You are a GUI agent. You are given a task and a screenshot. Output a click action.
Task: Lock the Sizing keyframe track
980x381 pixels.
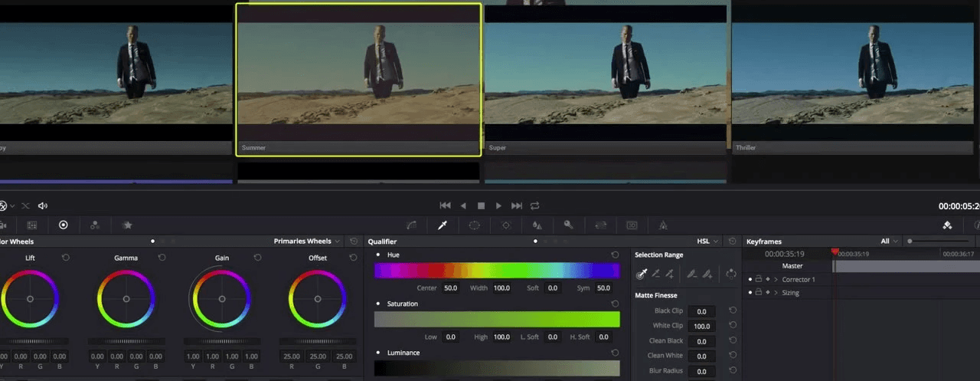point(759,292)
